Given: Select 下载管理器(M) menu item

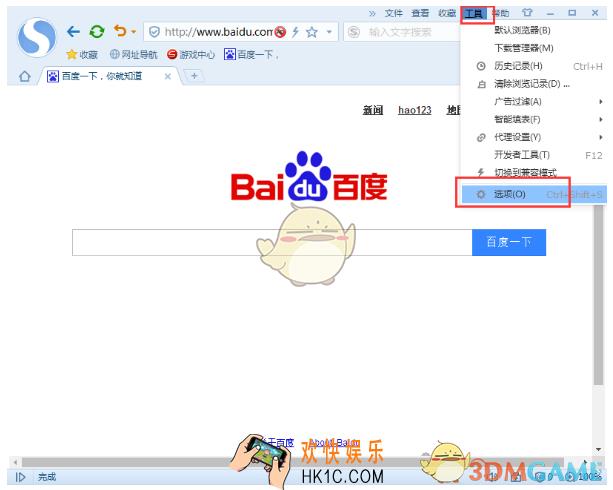Looking at the screenshot, I should (x=534, y=48).
